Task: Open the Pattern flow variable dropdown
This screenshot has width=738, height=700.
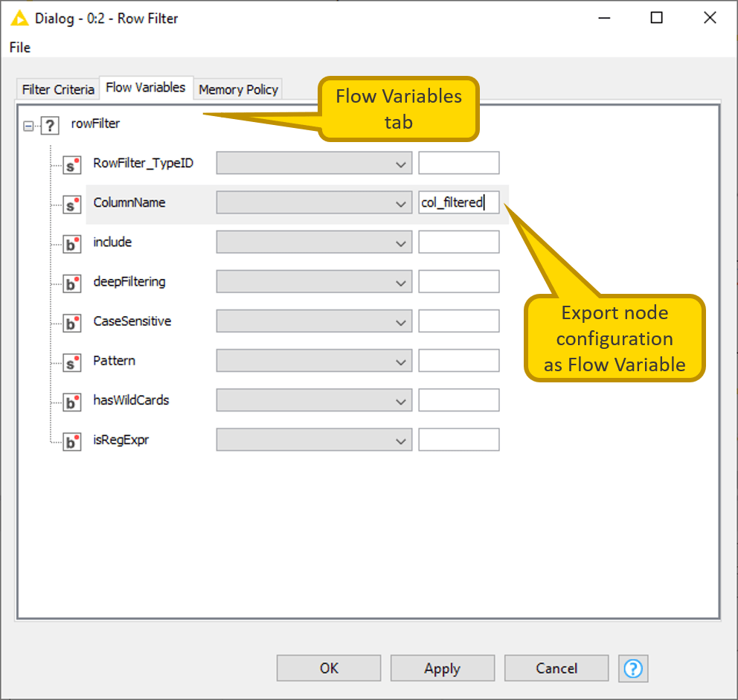Action: [x=314, y=360]
